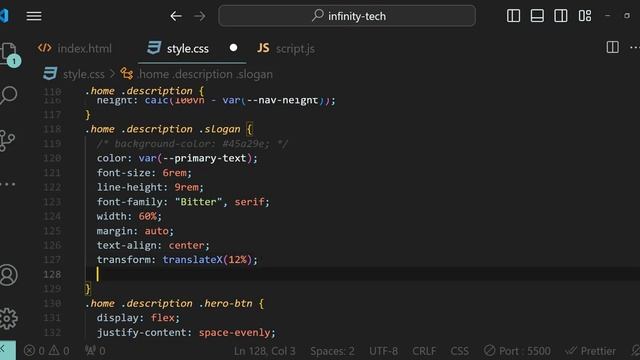640x360 pixels.
Task: Go forward with the right arrow
Action: point(200,16)
